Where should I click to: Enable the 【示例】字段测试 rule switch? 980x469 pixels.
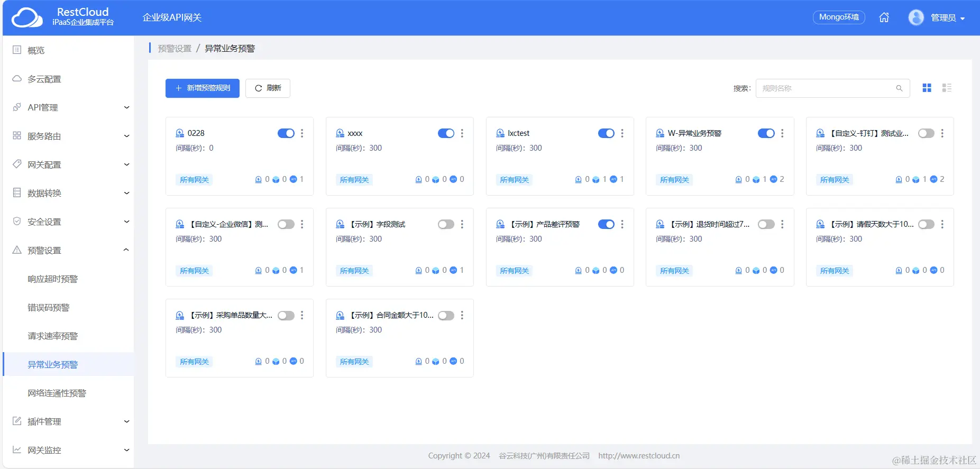(446, 224)
